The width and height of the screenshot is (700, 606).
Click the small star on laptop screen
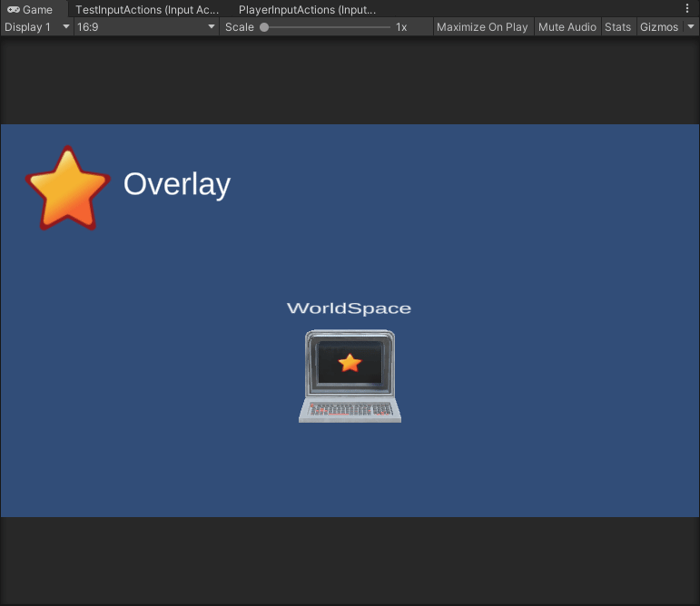click(350, 363)
